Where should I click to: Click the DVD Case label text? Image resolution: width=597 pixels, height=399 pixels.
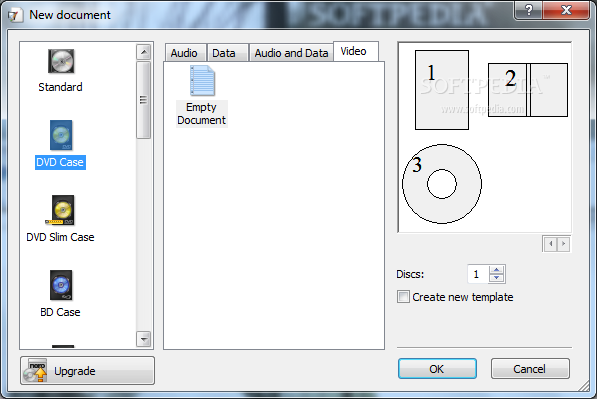tap(60, 162)
